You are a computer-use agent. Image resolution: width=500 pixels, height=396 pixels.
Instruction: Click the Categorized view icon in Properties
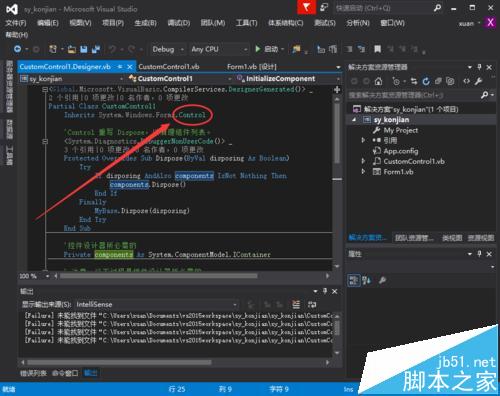click(x=354, y=280)
